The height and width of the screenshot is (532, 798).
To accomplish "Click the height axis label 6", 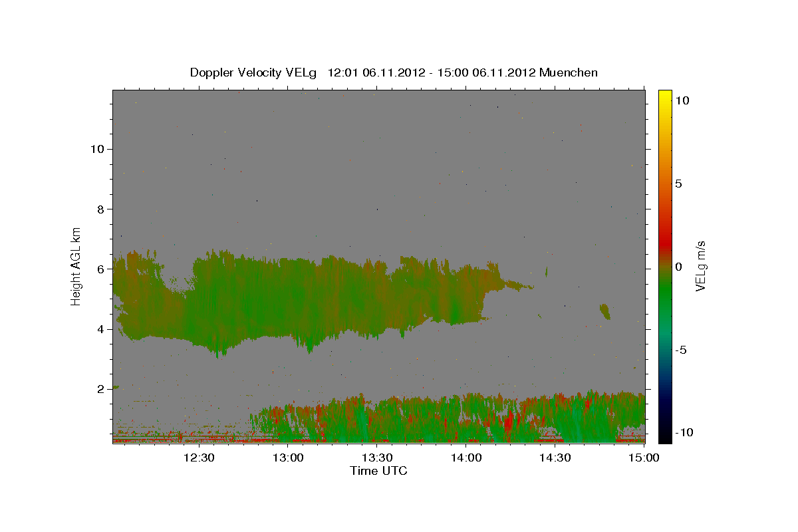I will coord(100,269).
